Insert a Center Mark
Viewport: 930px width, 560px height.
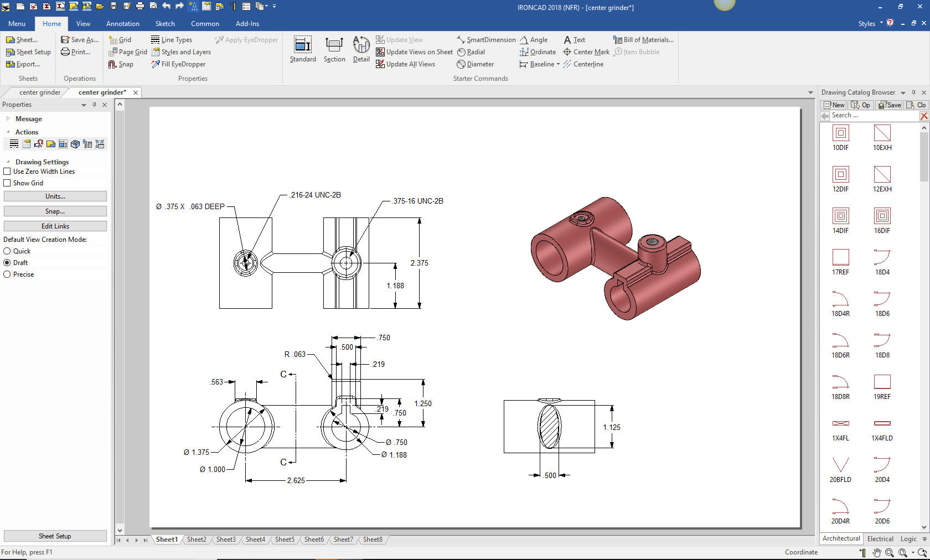coord(586,52)
